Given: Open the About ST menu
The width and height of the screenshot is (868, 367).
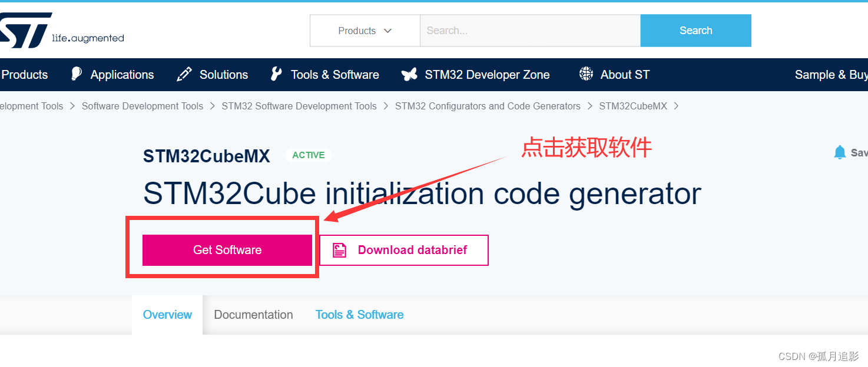Looking at the screenshot, I should 625,75.
